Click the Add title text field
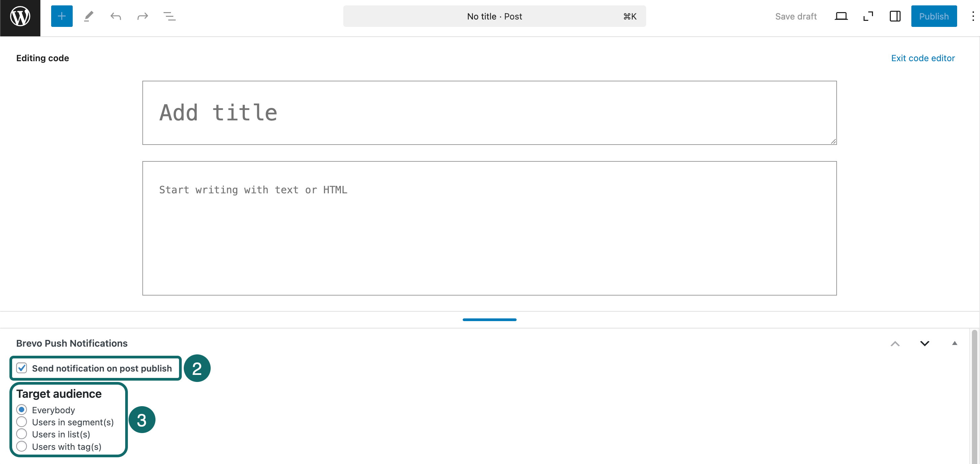This screenshot has height=464, width=980. 489,113
